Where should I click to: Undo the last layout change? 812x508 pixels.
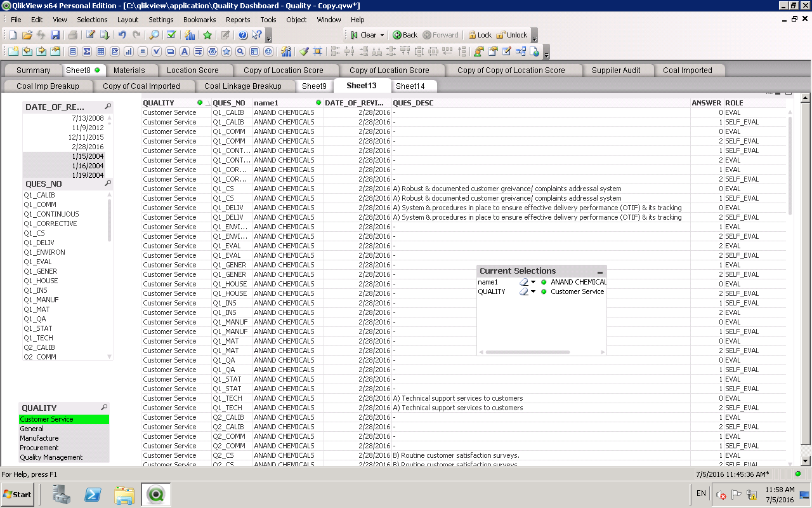122,35
